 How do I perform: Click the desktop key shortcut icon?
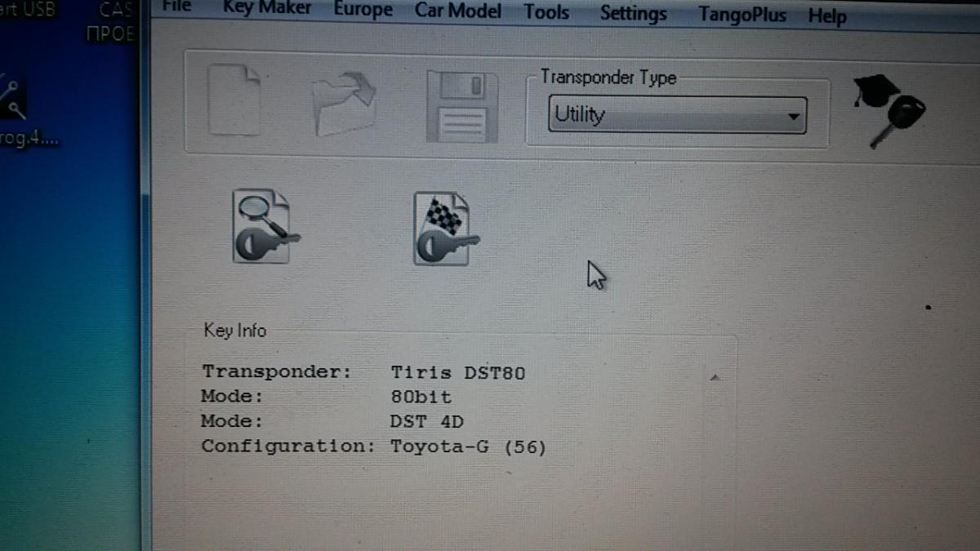click(12, 96)
